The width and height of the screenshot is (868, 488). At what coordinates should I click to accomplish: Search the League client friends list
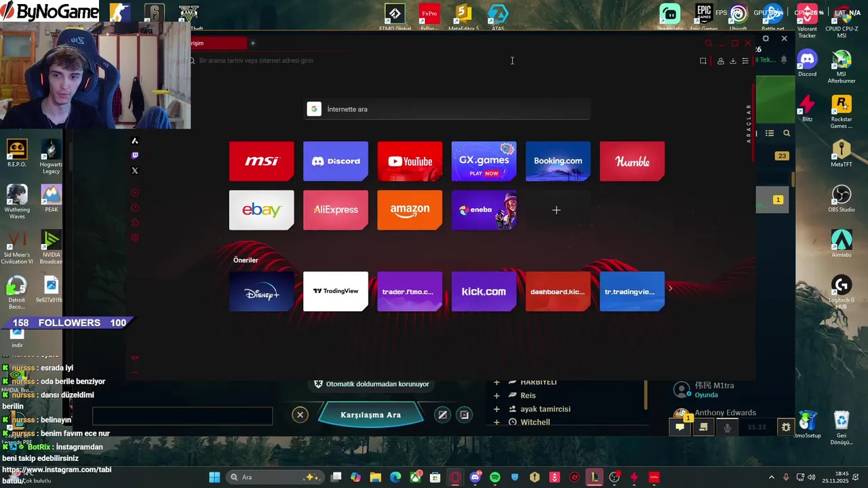[x=787, y=134]
